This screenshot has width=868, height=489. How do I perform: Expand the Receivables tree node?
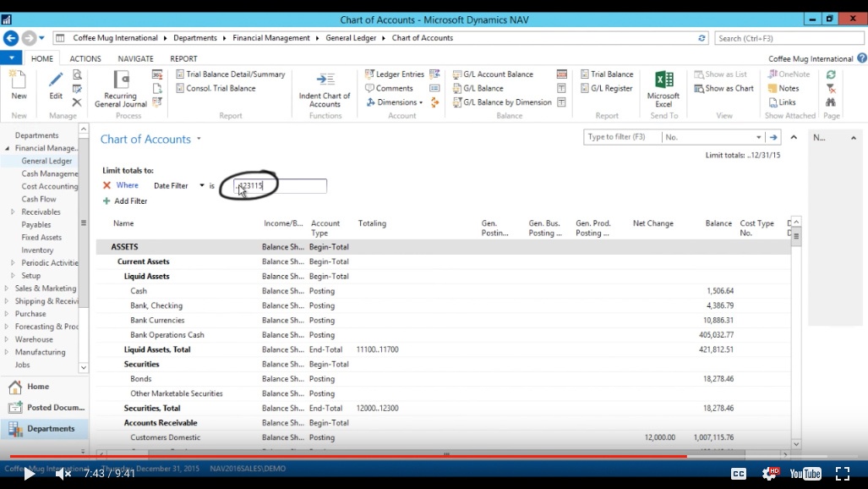(x=13, y=212)
